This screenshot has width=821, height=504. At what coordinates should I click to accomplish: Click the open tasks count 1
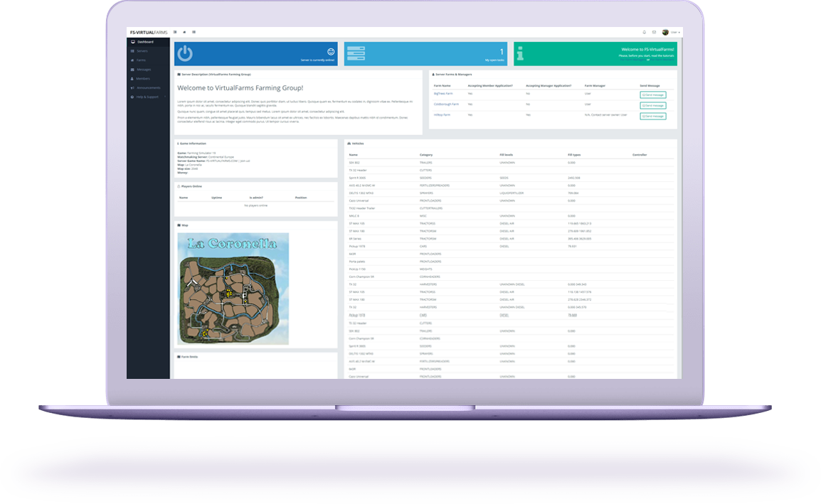[502, 52]
